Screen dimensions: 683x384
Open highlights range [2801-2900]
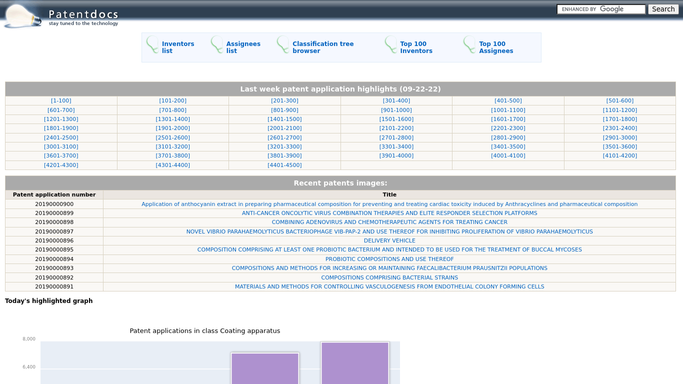508,138
